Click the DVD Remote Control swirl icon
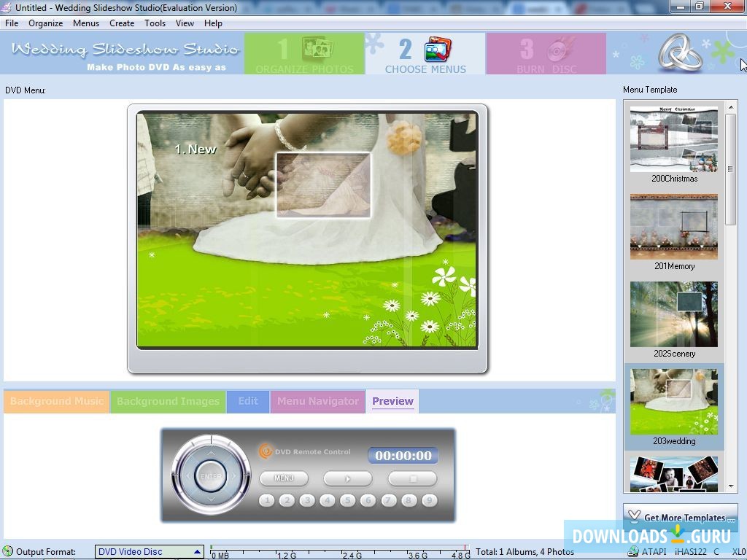Screen dimensions: 747x560 pyautogui.click(x=266, y=451)
